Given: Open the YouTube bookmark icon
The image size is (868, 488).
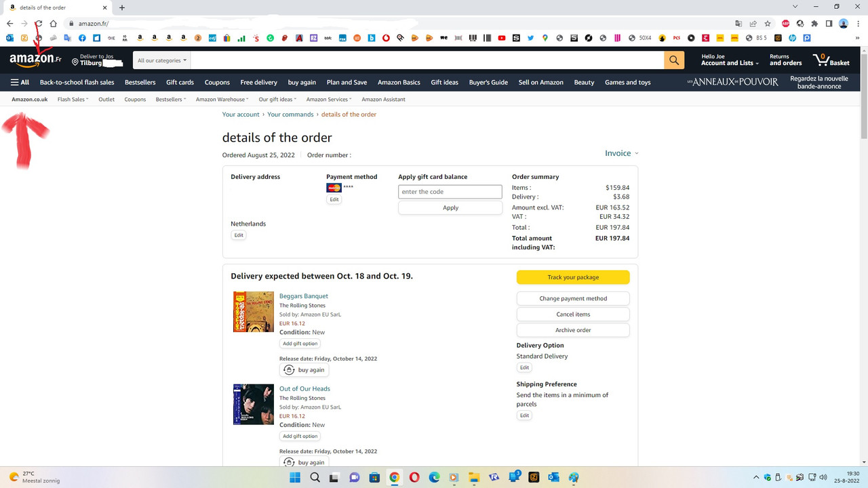Looking at the screenshot, I should 502,38.
